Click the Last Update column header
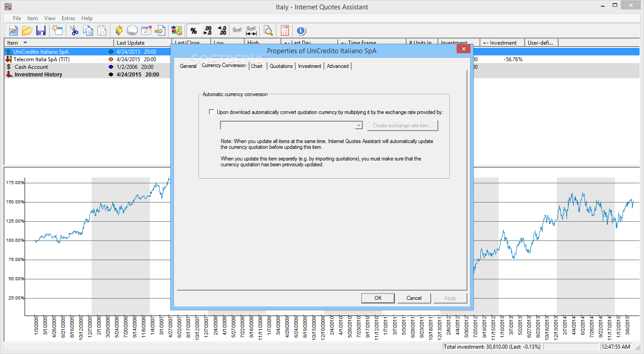The width and height of the screenshot is (644, 354). [143, 43]
